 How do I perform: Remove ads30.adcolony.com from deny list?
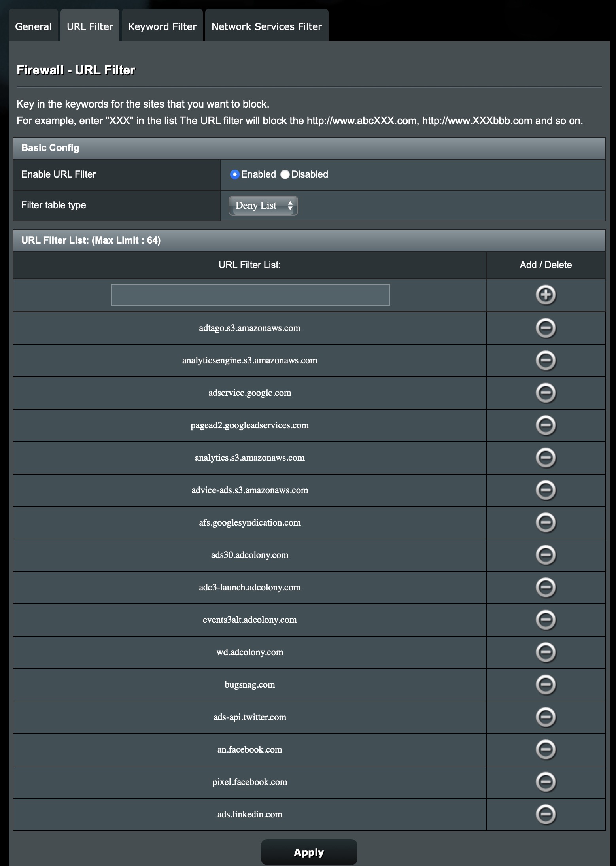(546, 555)
